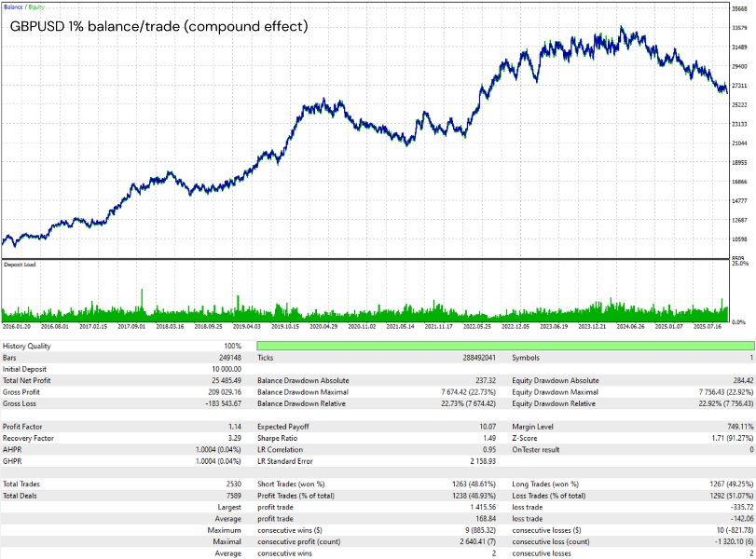Select the Gross Profit value 209 029.16
Image resolution: width=756 pixels, height=559 pixels.
click(225, 392)
